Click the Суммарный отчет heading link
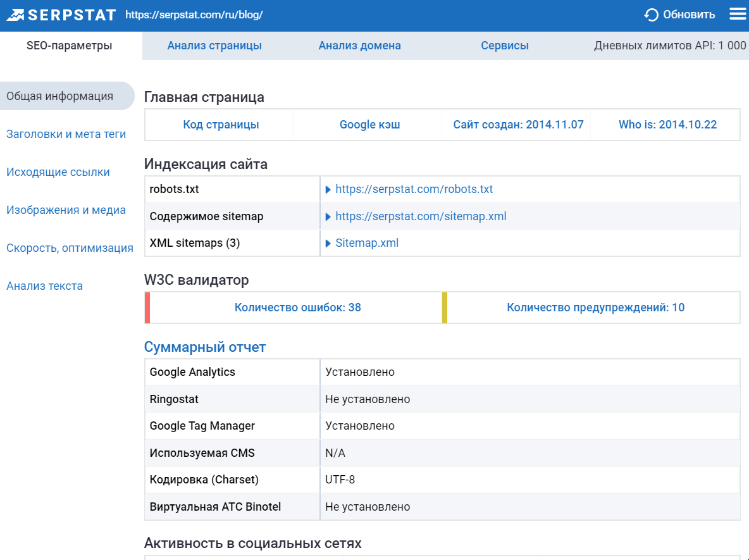 click(205, 347)
